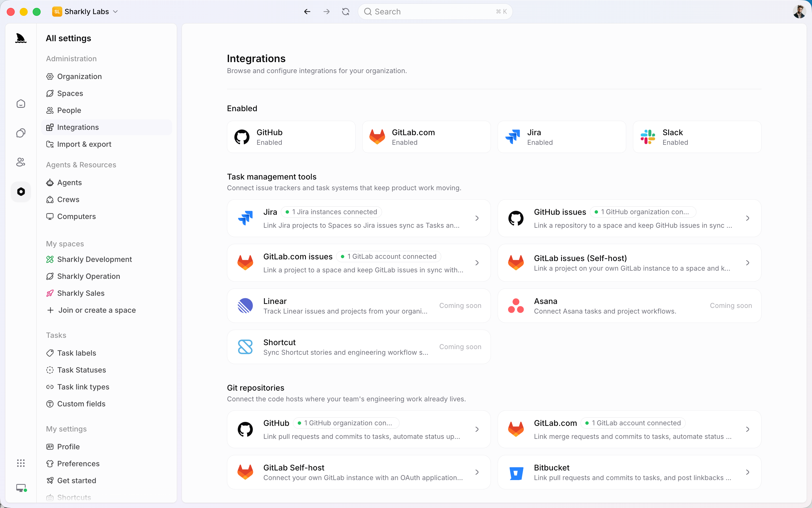Click the settings hexagon icon in left rail
Image resolution: width=812 pixels, height=508 pixels.
tap(21, 192)
